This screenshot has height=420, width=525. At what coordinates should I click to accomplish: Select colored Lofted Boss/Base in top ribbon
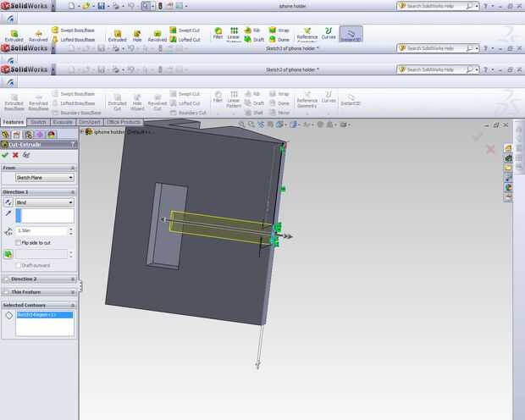coord(74,40)
